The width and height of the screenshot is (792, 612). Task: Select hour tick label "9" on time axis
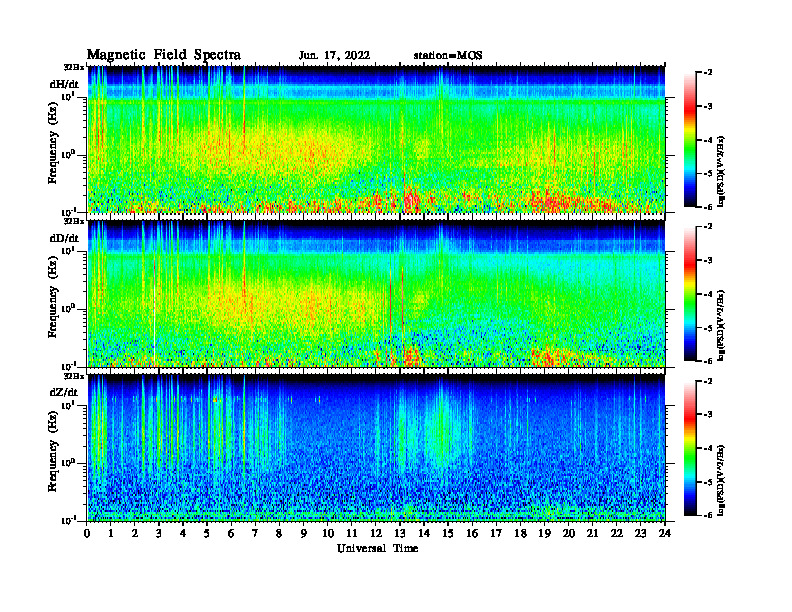pyautogui.click(x=304, y=533)
